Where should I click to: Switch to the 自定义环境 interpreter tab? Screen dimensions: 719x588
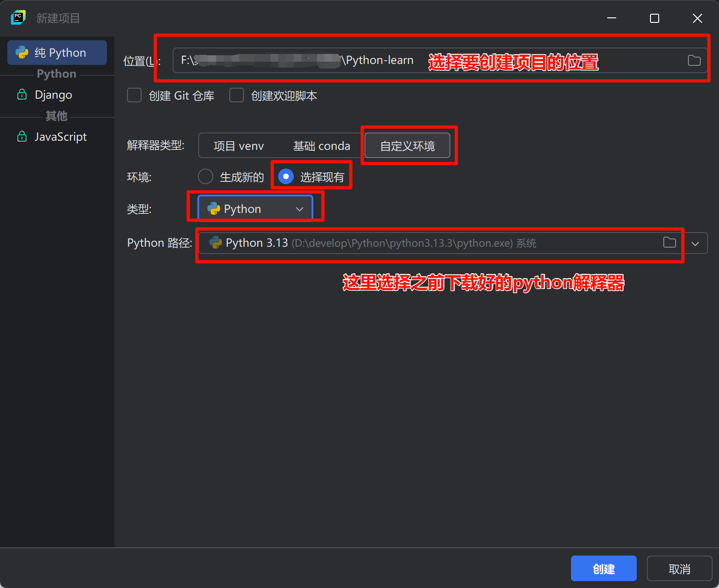pos(407,146)
